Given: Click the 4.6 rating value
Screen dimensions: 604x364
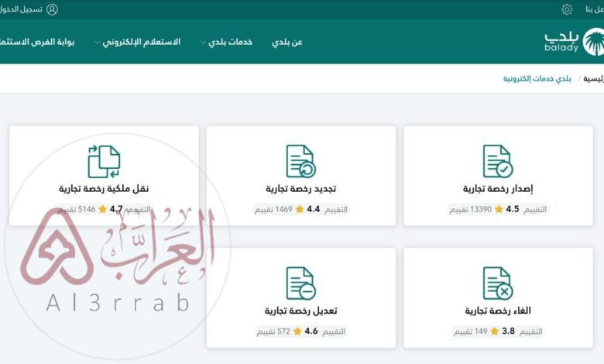Looking at the screenshot, I should (311, 331).
